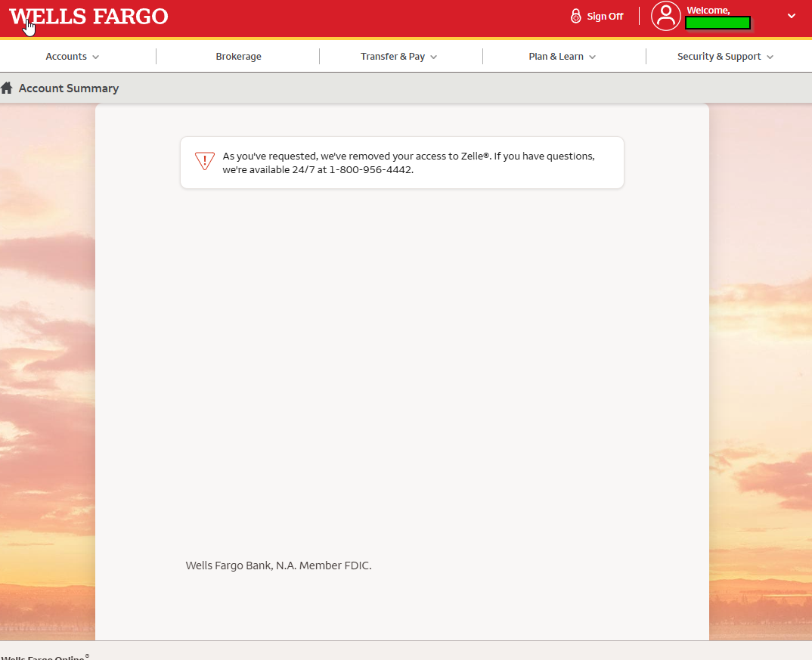Click the home icon beside Account Summary
This screenshot has width=812, height=660.
[7, 88]
